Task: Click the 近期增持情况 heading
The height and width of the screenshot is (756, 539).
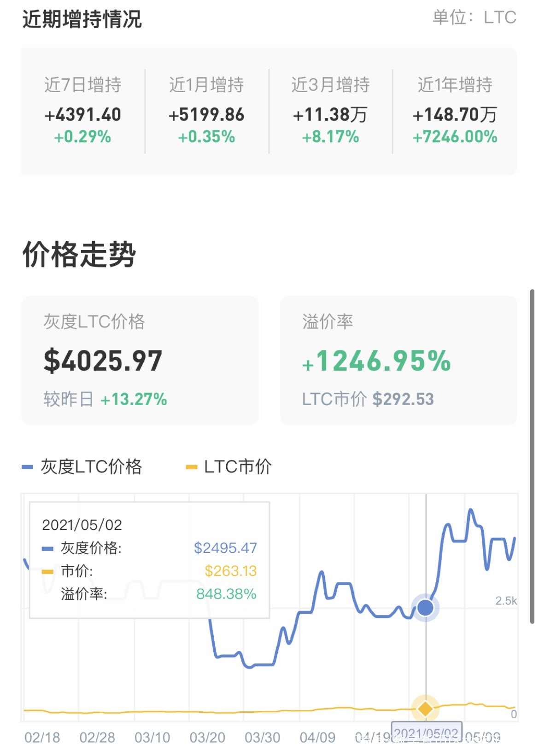Action: [x=82, y=19]
